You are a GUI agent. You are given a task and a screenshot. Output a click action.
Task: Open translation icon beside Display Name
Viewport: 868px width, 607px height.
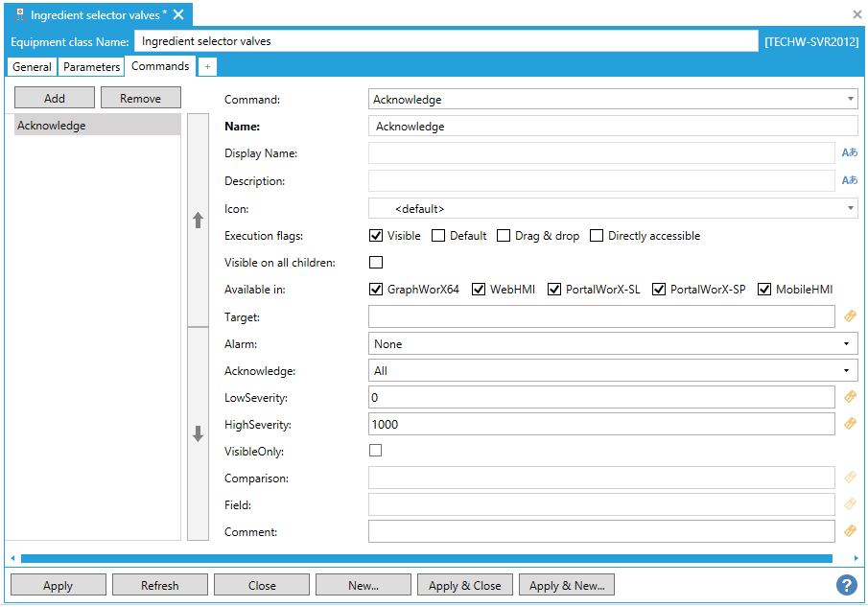pos(849,152)
